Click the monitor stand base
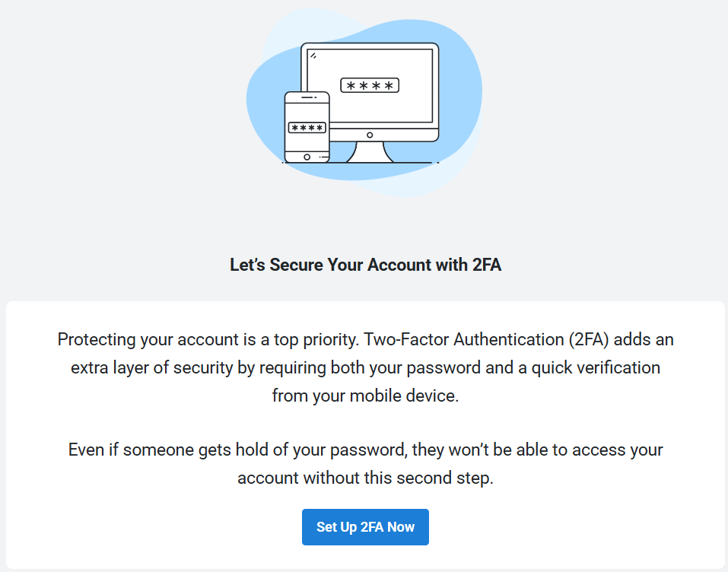The height and width of the screenshot is (572, 728). pyautogui.click(x=370, y=152)
